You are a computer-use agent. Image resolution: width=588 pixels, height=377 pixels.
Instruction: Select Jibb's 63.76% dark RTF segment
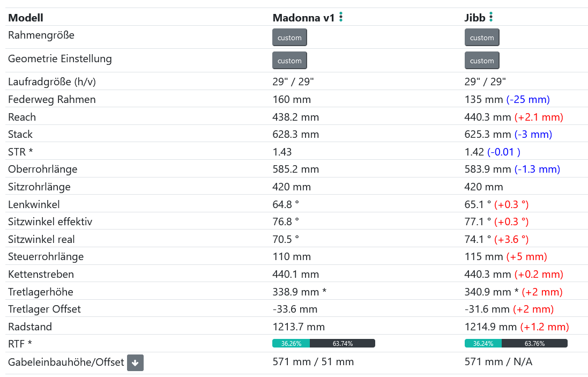click(x=534, y=344)
